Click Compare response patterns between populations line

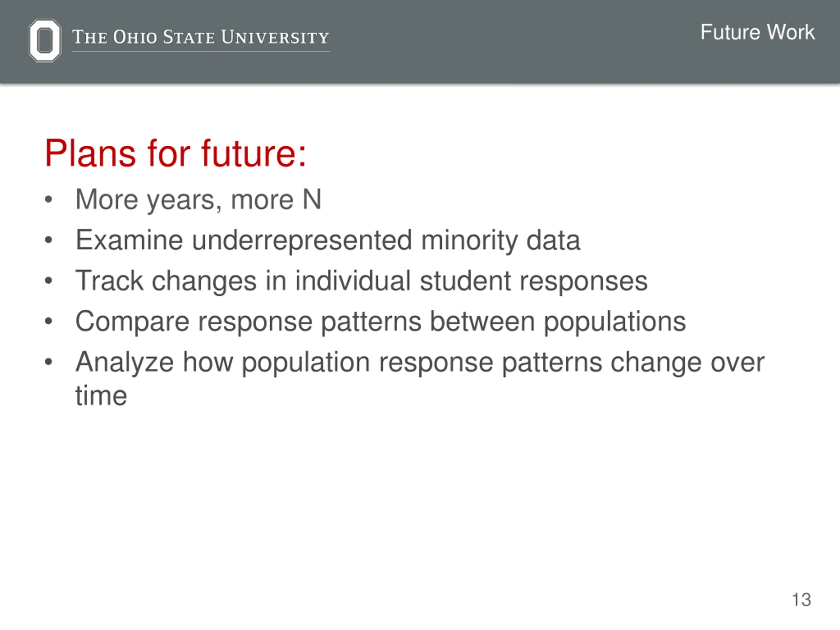pos(381,322)
